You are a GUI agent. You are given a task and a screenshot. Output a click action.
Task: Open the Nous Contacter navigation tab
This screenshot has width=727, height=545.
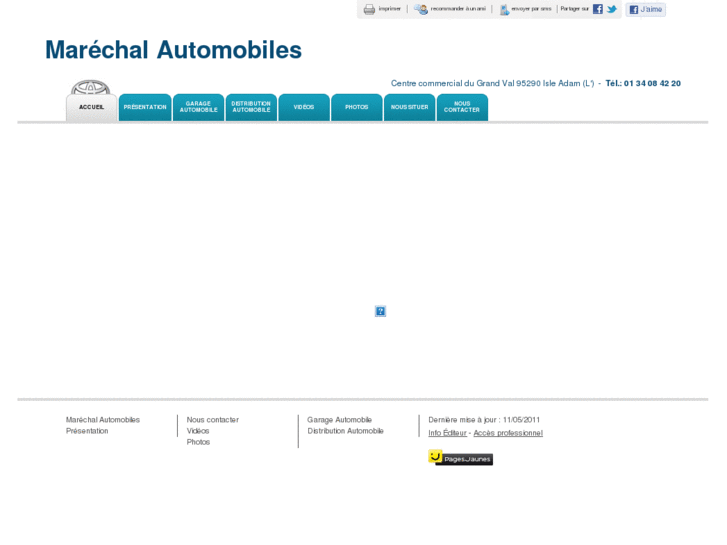coord(462,107)
